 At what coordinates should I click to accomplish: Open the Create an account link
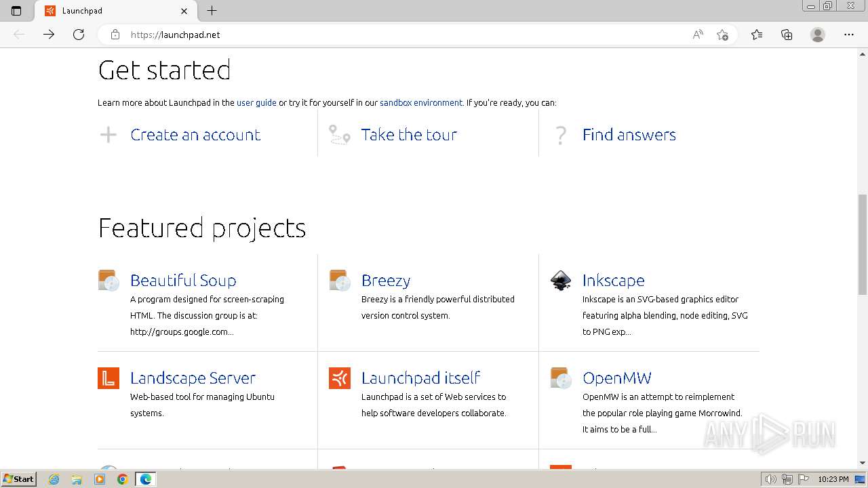(x=195, y=135)
